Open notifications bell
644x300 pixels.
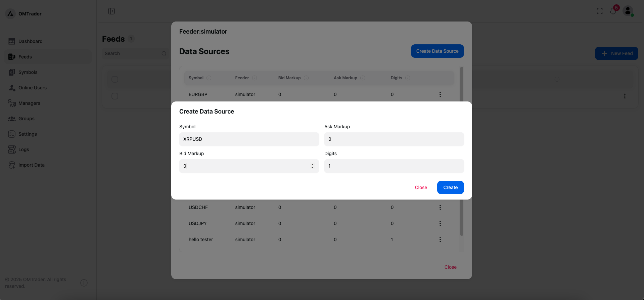tap(613, 11)
